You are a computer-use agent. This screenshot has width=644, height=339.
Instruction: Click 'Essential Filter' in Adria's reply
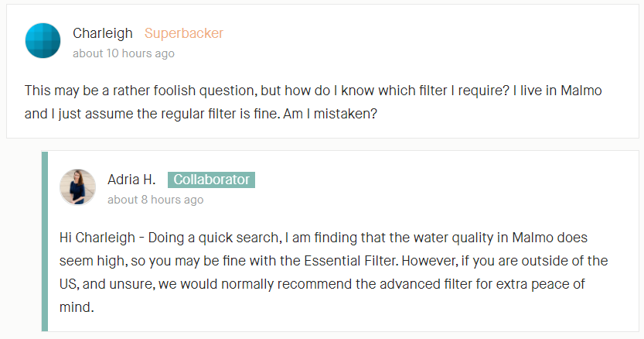pyautogui.click(x=351, y=261)
